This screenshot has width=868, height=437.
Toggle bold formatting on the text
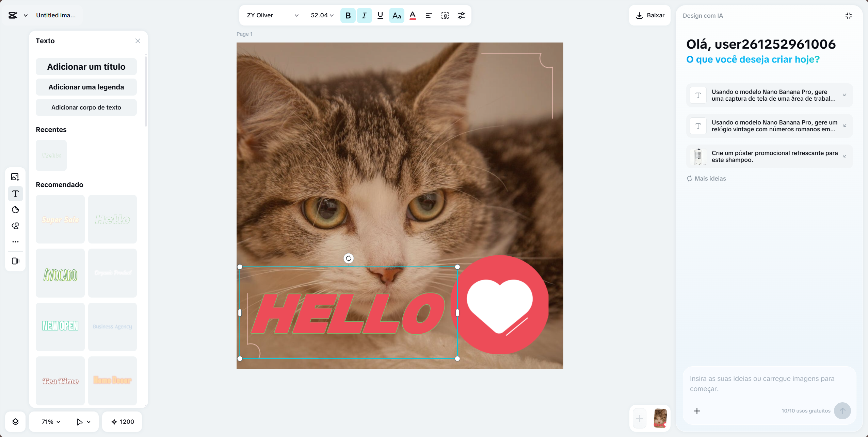(x=348, y=15)
